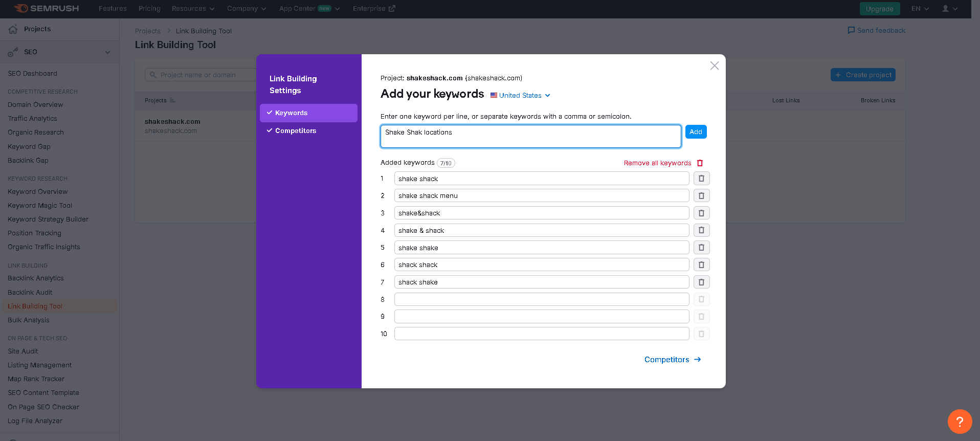This screenshot has height=441, width=980.
Task: Click the Projects column sort icon
Action: 172,100
